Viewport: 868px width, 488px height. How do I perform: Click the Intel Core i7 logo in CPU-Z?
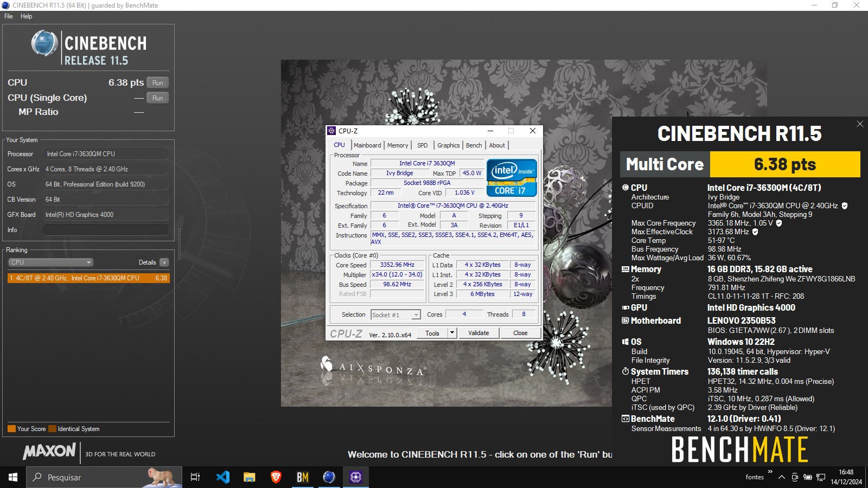point(512,177)
